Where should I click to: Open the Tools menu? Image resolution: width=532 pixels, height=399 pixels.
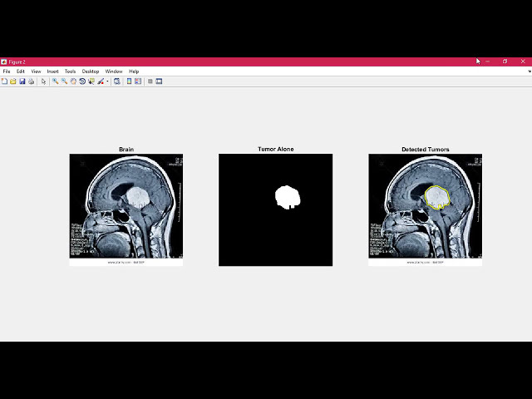[x=70, y=71]
